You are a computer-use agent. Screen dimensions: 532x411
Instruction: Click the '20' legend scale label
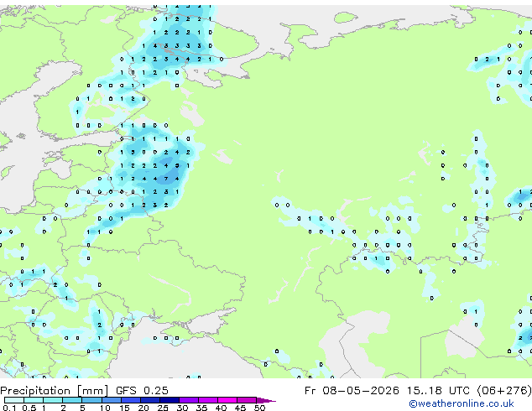point(143,408)
